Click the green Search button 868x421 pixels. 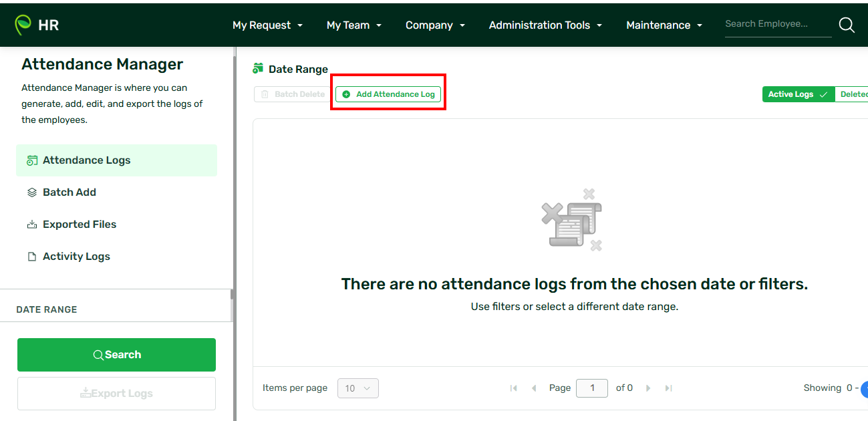116,355
